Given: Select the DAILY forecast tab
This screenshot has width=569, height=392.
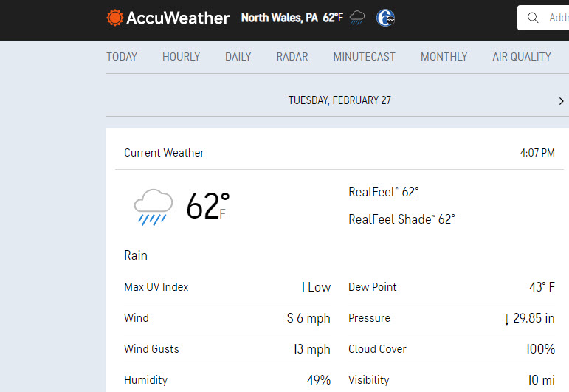Looking at the screenshot, I should click(238, 57).
